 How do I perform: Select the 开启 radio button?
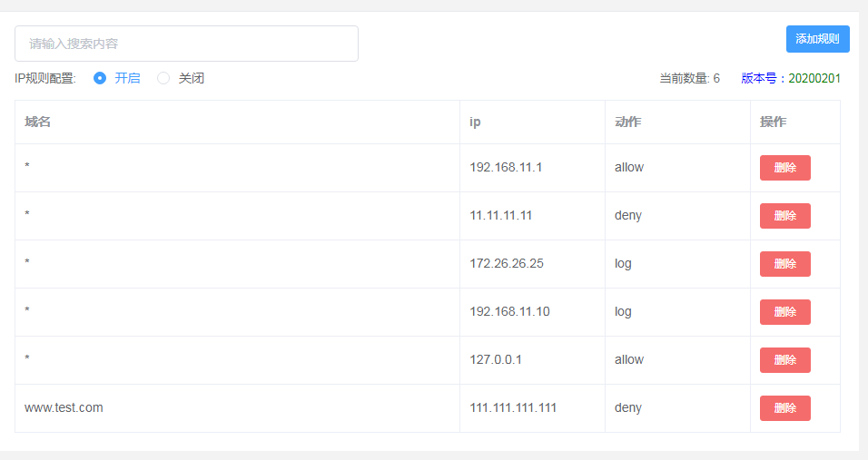100,79
